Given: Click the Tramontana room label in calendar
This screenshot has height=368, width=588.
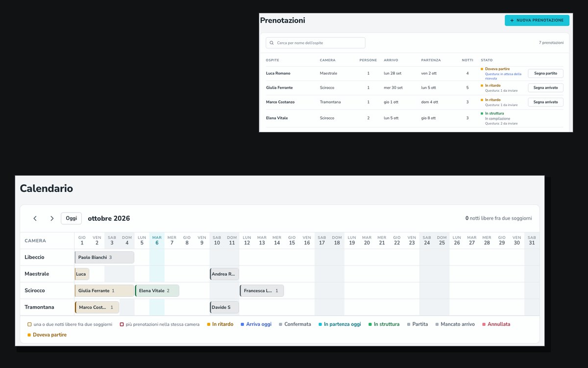Looking at the screenshot, I should pos(39,307).
